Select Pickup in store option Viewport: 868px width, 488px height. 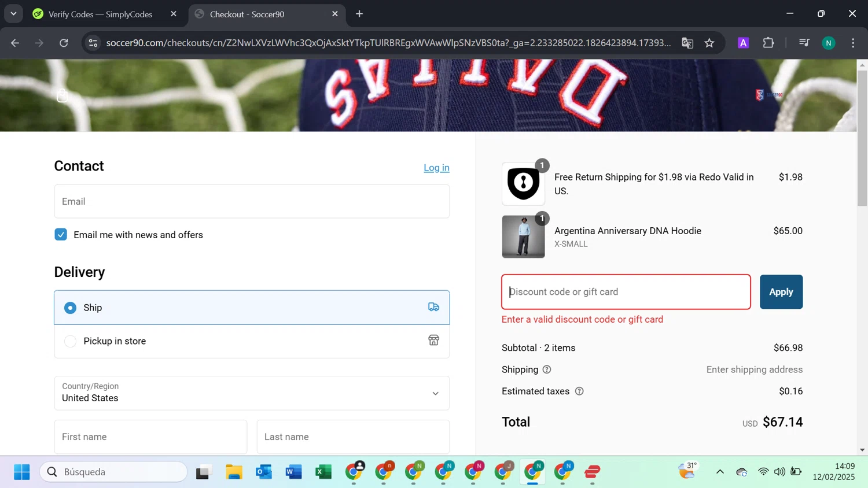252,341
